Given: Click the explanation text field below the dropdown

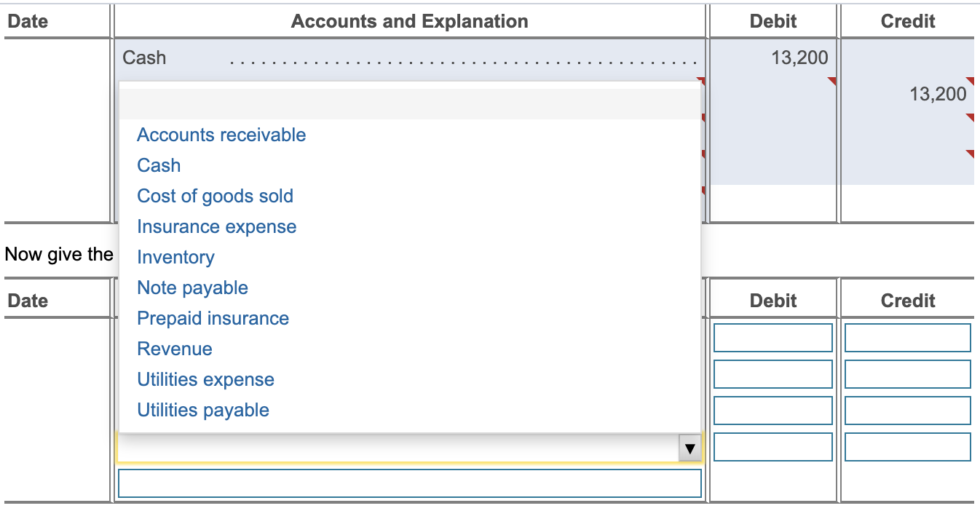Looking at the screenshot, I should (x=409, y=483).
